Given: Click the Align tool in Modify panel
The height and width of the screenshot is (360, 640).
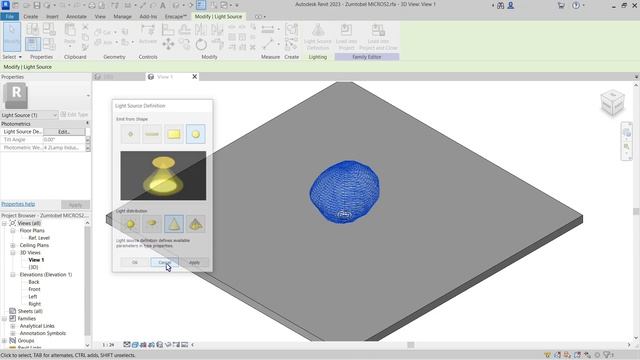Looking at the screenshot, I should pyautogui.click(x=168, y=29).
